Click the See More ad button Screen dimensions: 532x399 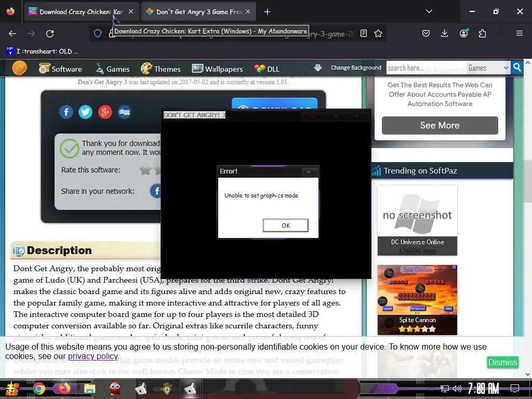440,125
